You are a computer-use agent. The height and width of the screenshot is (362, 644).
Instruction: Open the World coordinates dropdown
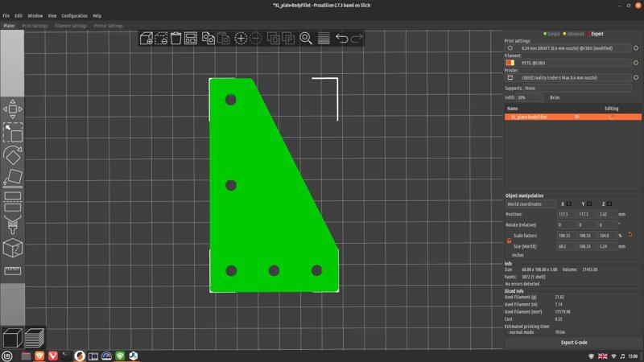[x=530, y=204]
